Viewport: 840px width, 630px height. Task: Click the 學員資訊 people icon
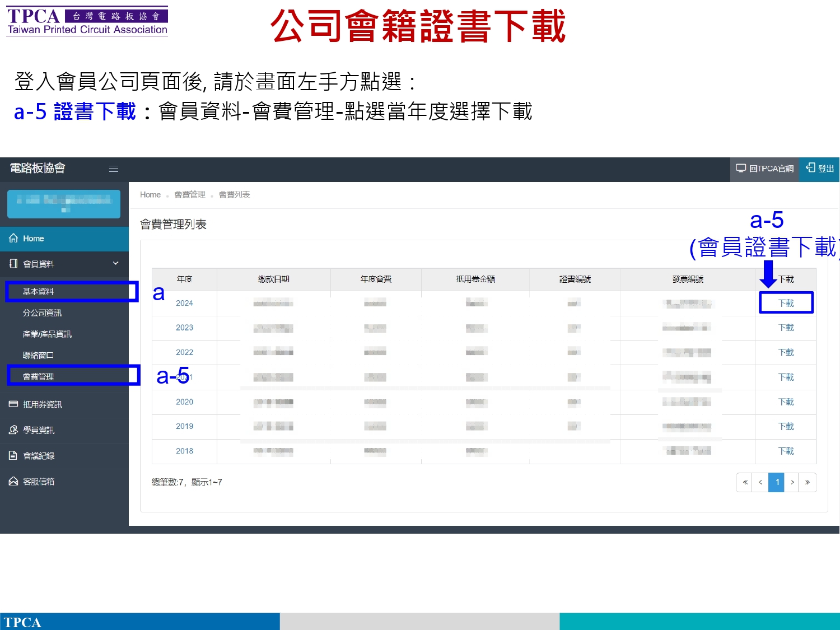[x=13, y=430]
